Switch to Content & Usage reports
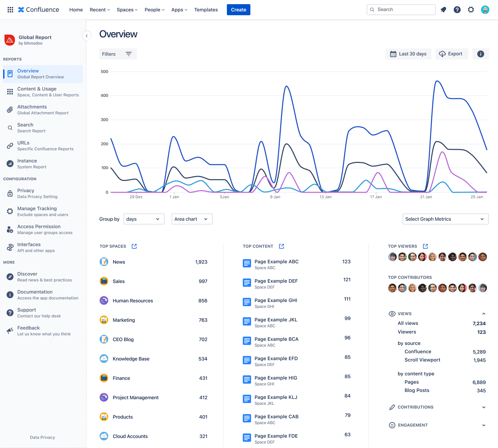 coord(37,91)
